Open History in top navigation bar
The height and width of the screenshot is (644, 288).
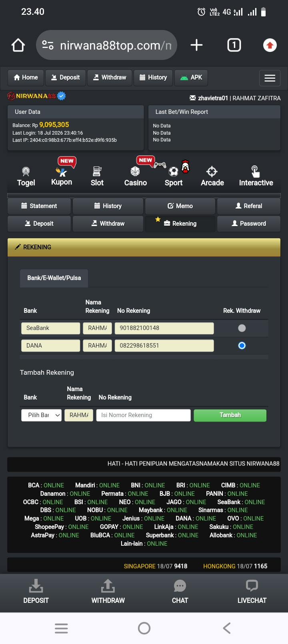click(x=153, y=78)
